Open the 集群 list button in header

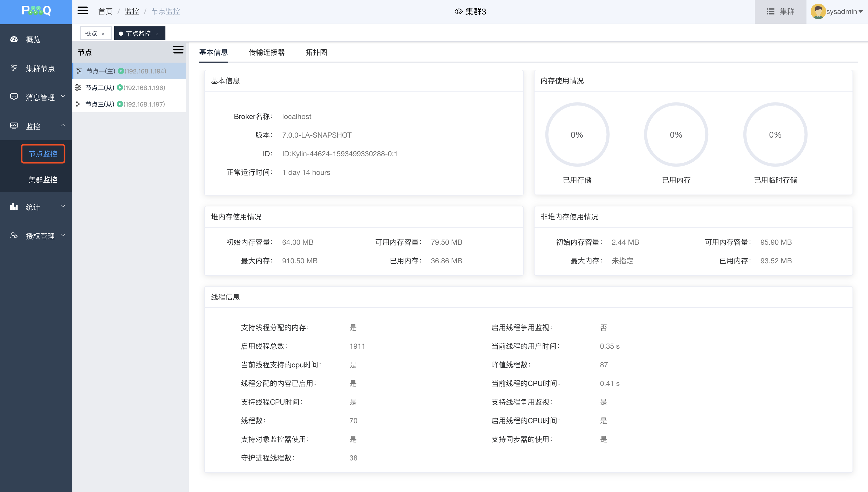click(x=780, y=11)
